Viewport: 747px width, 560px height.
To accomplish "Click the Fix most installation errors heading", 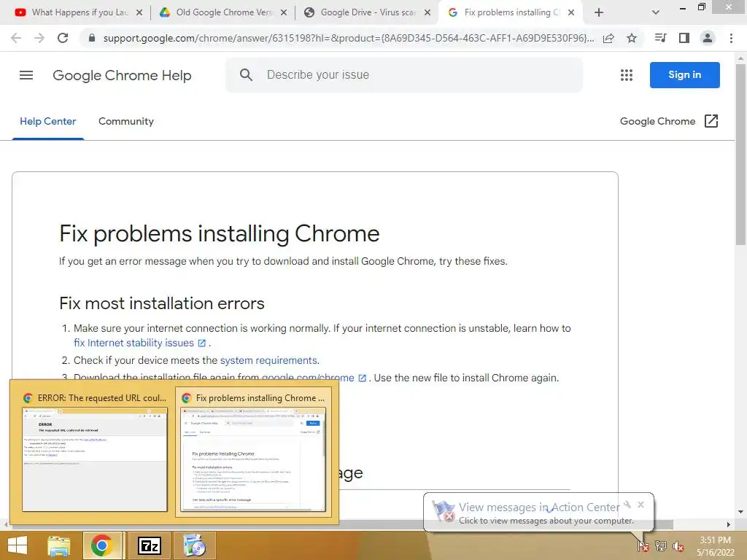I will click(x=162, y=303).
